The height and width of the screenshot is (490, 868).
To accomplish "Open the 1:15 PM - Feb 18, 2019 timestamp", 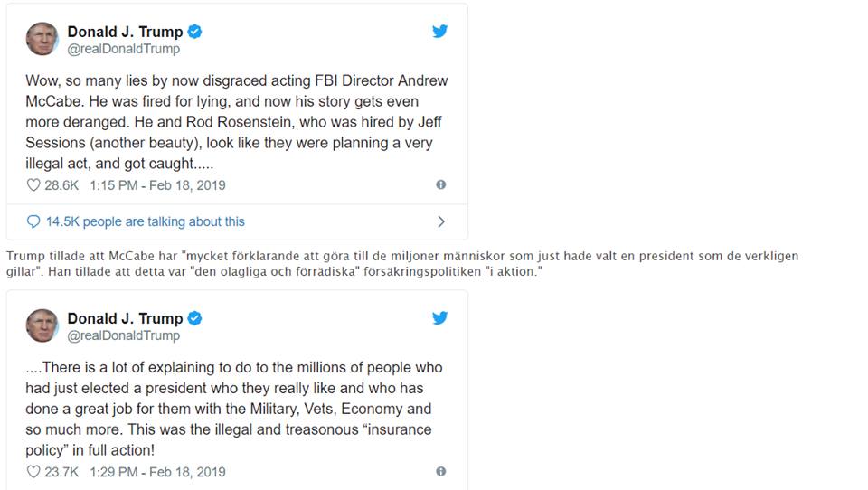I will [x=157, y=185].
